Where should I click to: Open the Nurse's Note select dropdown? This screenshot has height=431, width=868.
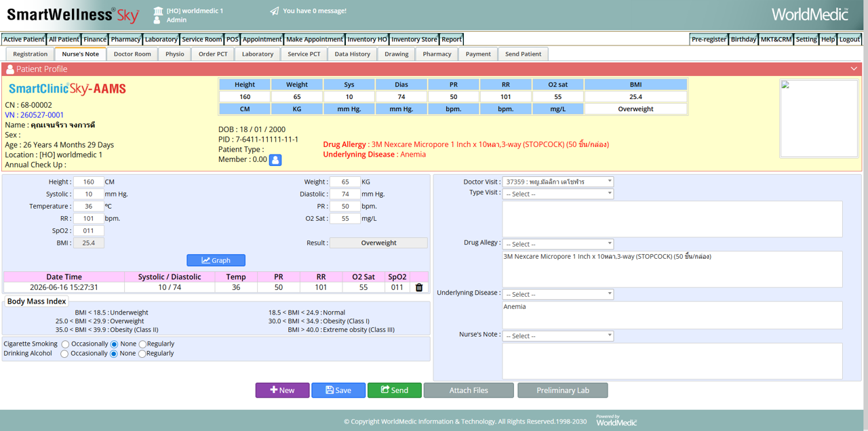tap(557, 336)
